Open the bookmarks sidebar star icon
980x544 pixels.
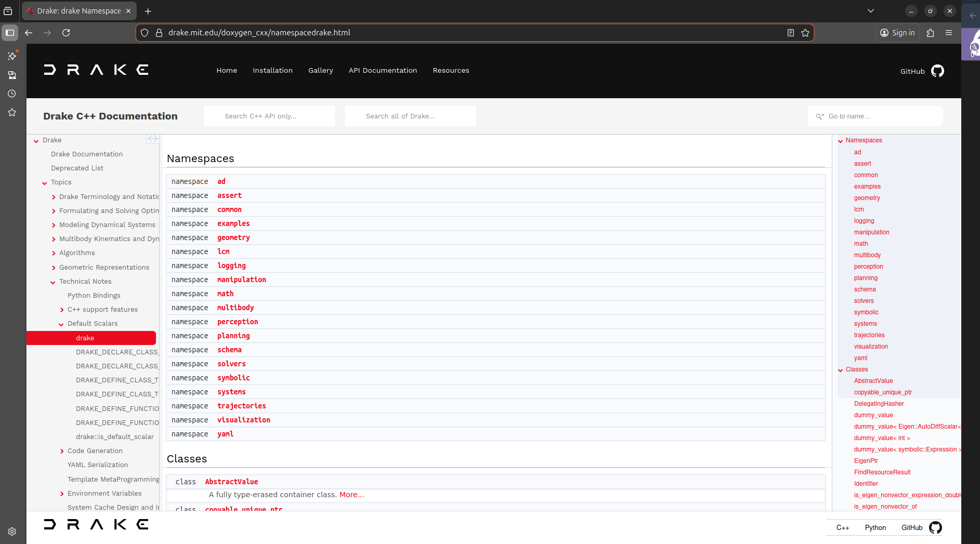(x=12, y=112)
